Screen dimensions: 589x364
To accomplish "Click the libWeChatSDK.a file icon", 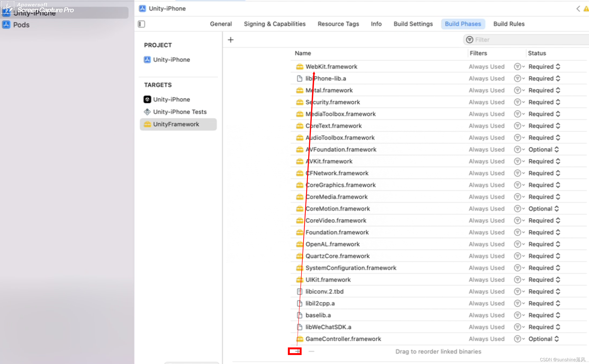I will click(x=299, y=327).
